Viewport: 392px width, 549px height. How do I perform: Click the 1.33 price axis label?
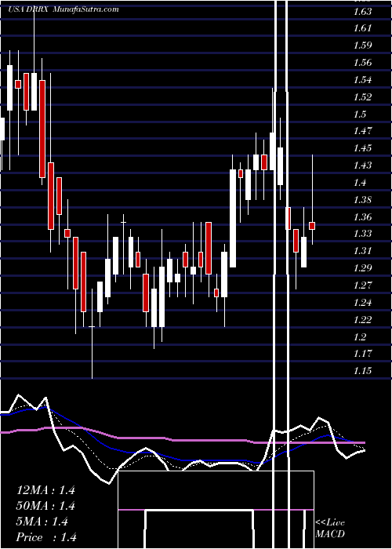(x=363, y=234)
